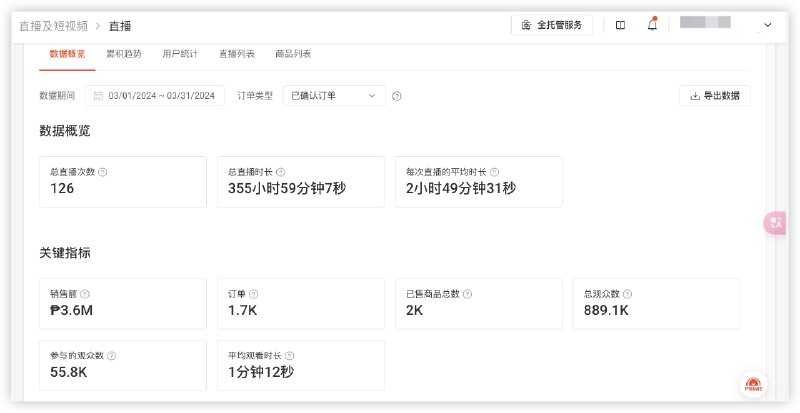Screen dimensions: 800x413
Task: Click the 订单类型 label
Action: (x=255, y=95)
